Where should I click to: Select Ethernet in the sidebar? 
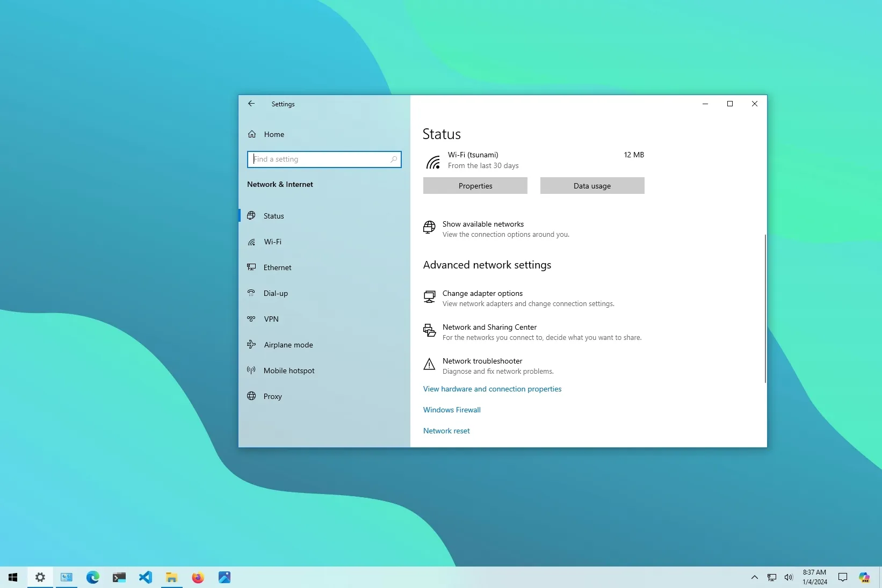pos(324,267)
